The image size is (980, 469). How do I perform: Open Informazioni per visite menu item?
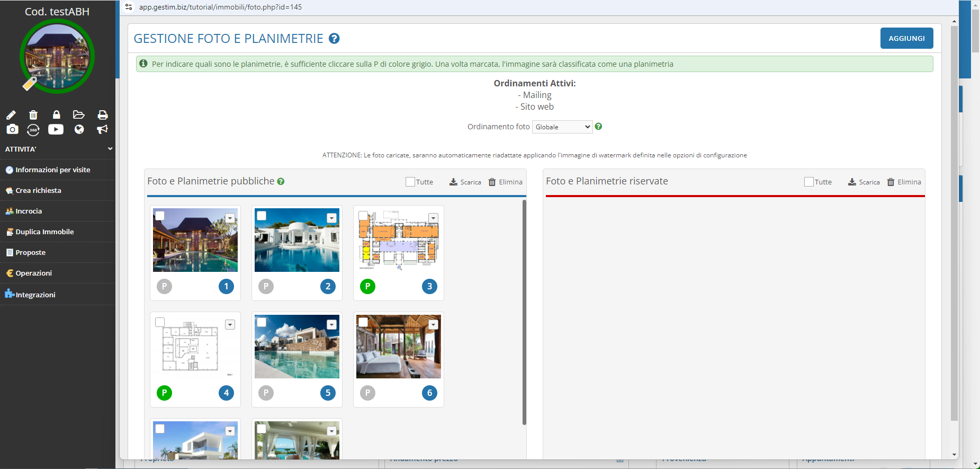tap(52, 170)
